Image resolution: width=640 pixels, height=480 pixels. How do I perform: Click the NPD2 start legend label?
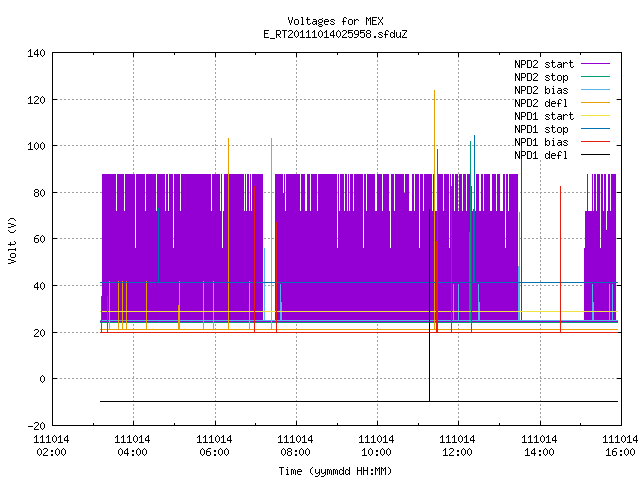(x=544, y=64)
